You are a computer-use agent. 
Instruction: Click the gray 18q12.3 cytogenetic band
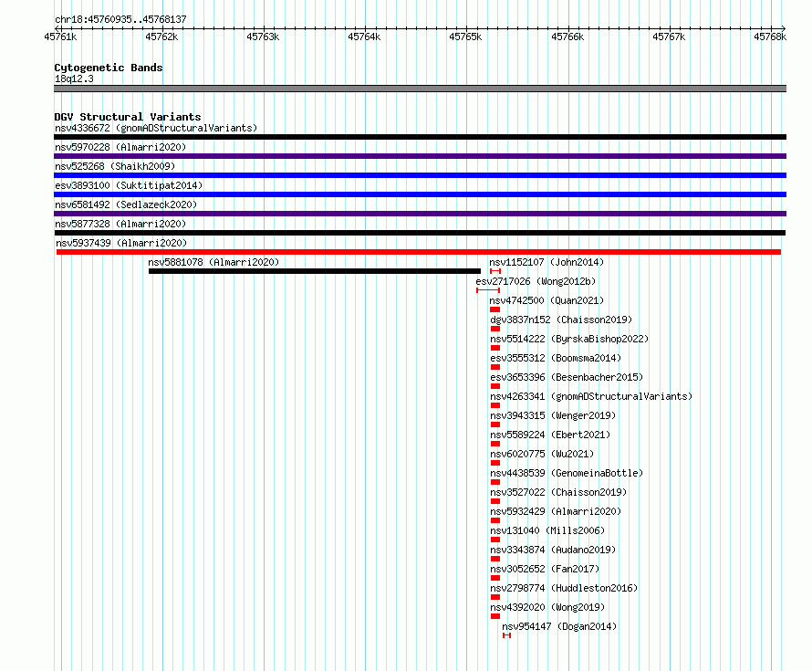(x=420, y=89)
